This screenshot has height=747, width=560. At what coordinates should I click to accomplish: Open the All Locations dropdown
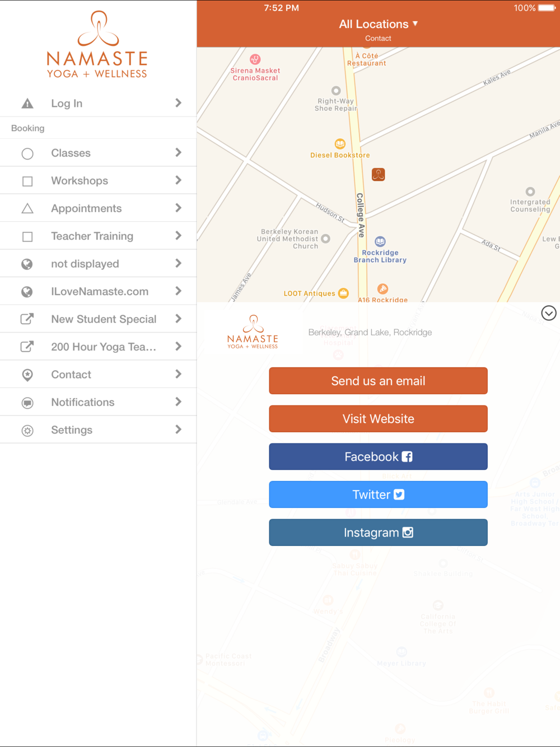[x=379, y=24]
